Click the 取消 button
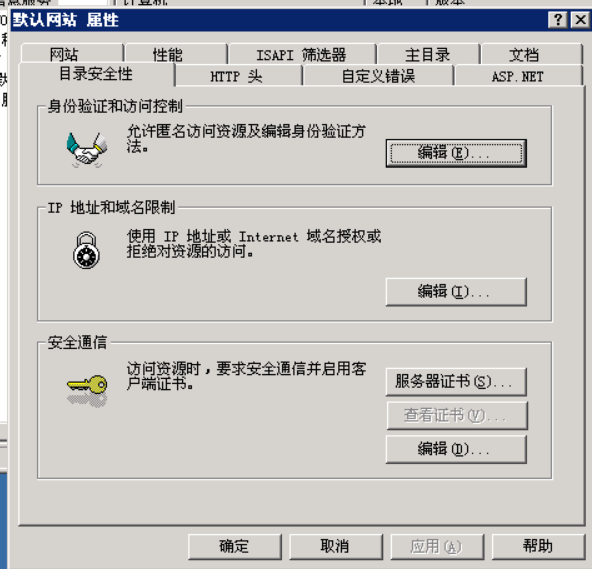The height and width of the screenshot is (569, 592). coord(336,547)
